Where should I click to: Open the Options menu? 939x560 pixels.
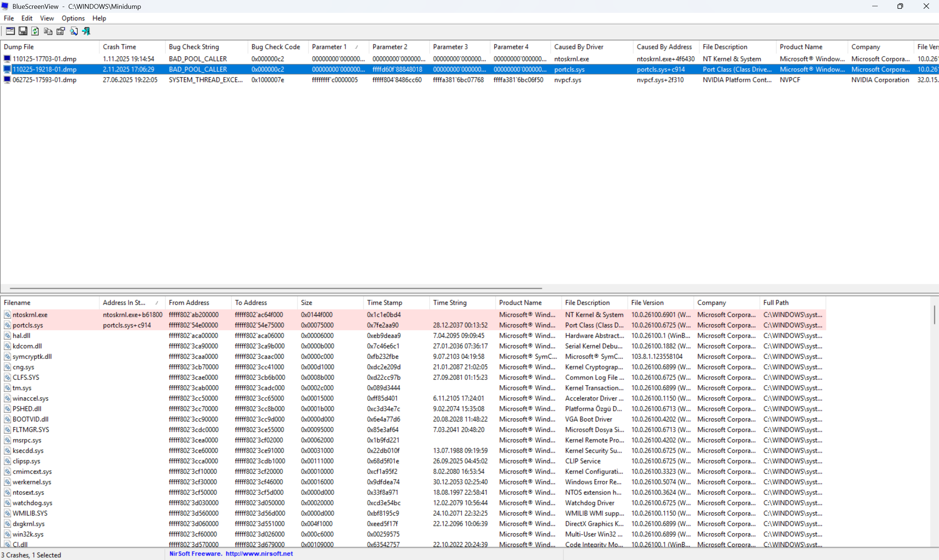point(73,18)
